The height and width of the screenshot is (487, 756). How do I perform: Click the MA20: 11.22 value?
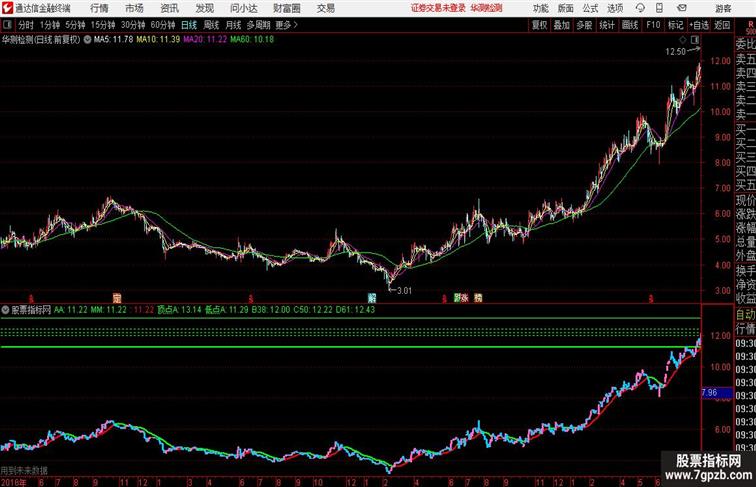205,40
